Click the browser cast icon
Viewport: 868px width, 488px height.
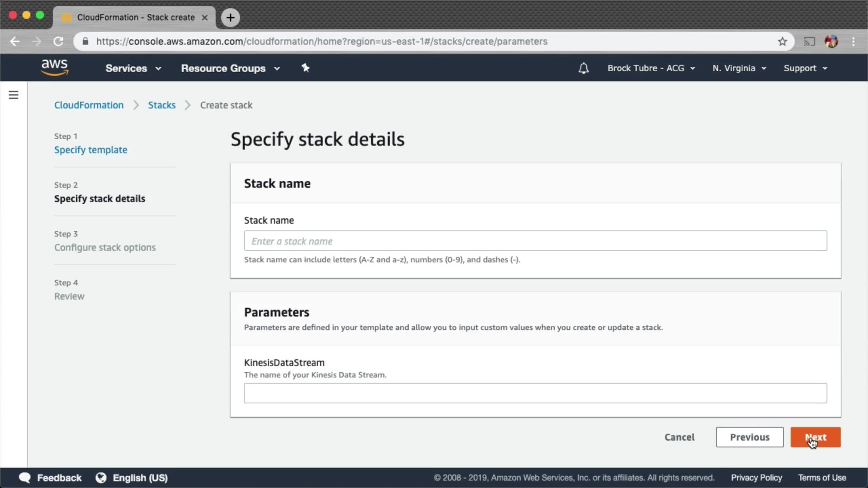coord(809,42)
